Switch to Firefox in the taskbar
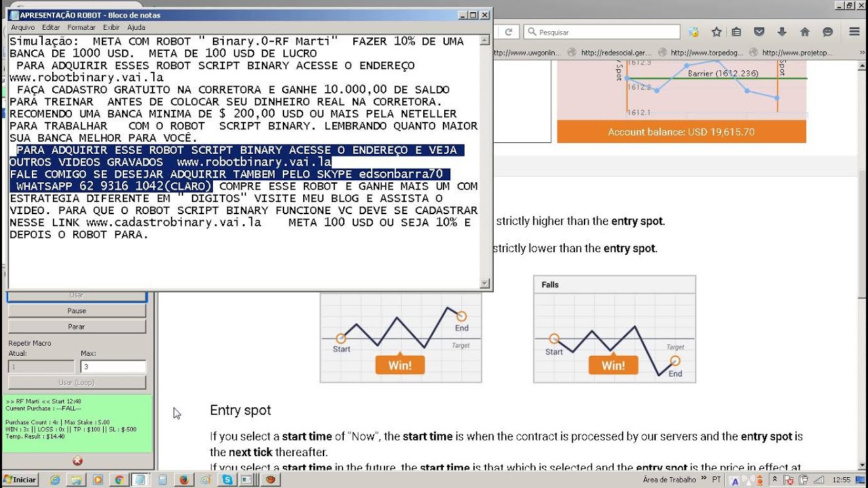868x488 pixels. tap(184, 479)
